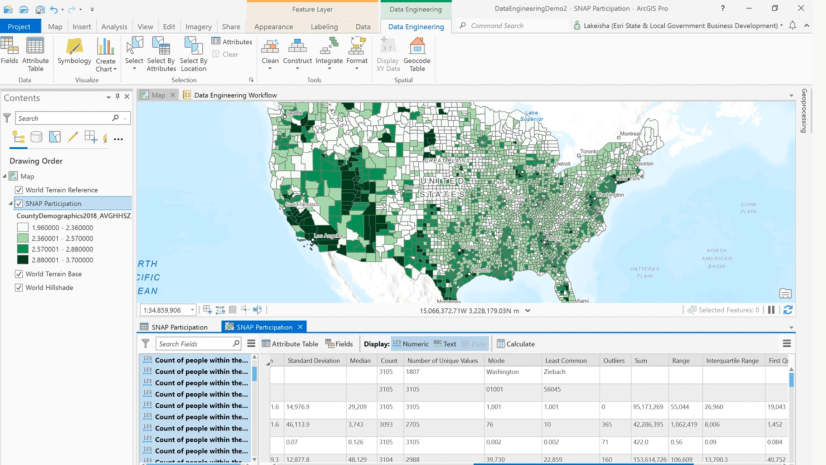
Task: Toggle World Hillshade layer visibility
Action: click(x=19, y=288)
